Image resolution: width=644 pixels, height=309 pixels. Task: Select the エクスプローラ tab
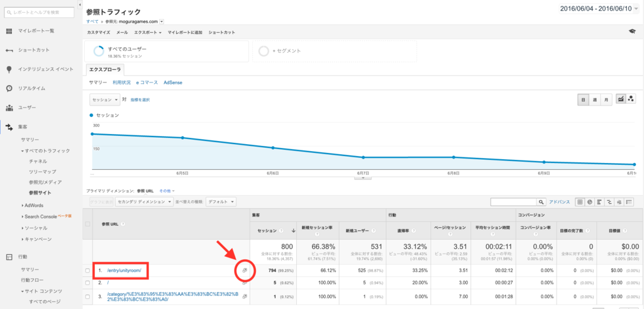[105, 70]
